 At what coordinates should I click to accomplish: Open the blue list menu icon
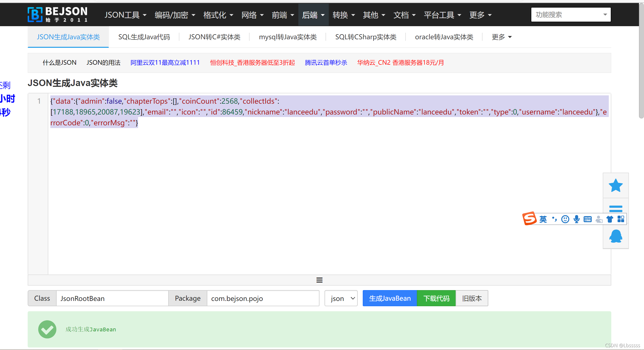(x=616, y=209)
